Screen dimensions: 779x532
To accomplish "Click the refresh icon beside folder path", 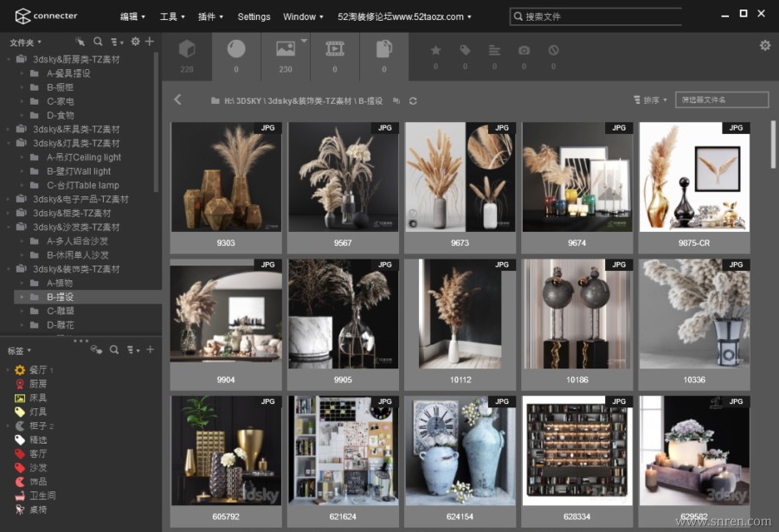I will coord(413,101).
